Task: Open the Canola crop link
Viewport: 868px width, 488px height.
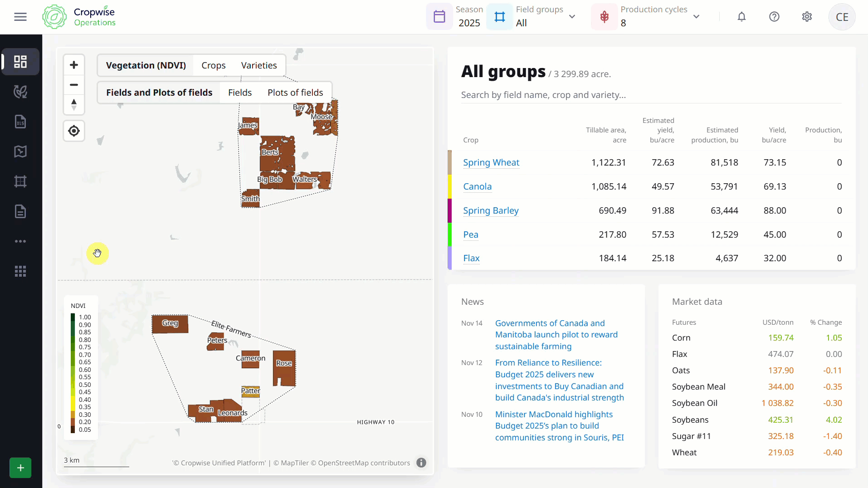Action: click(x=477, y=186)
